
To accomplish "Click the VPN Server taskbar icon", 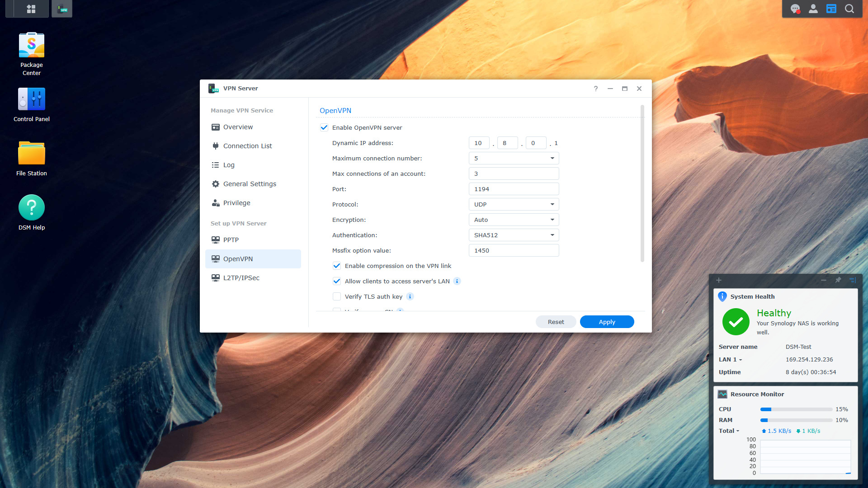I will pos(62,9).
